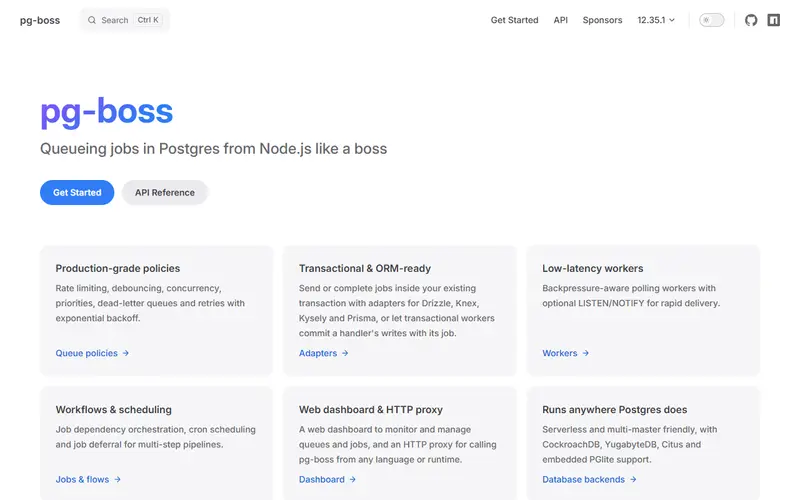Follow the Database backends link
Screen dimensions: 800x500
pyautogui.click(x=589, y=480)
